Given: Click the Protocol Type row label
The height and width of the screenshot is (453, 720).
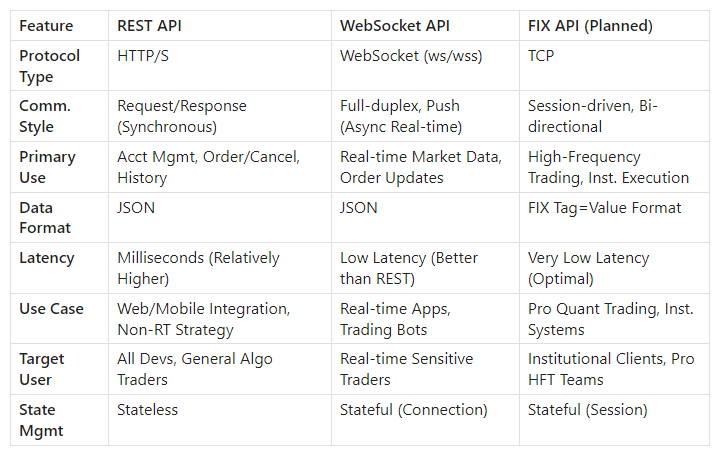Looking at the screenshot, I should tap(60, 66).
